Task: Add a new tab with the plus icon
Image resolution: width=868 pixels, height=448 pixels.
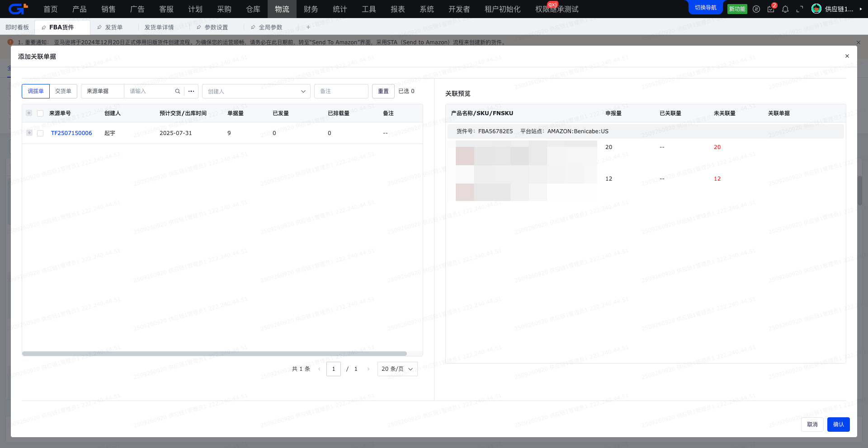Action: click(308, 27)
